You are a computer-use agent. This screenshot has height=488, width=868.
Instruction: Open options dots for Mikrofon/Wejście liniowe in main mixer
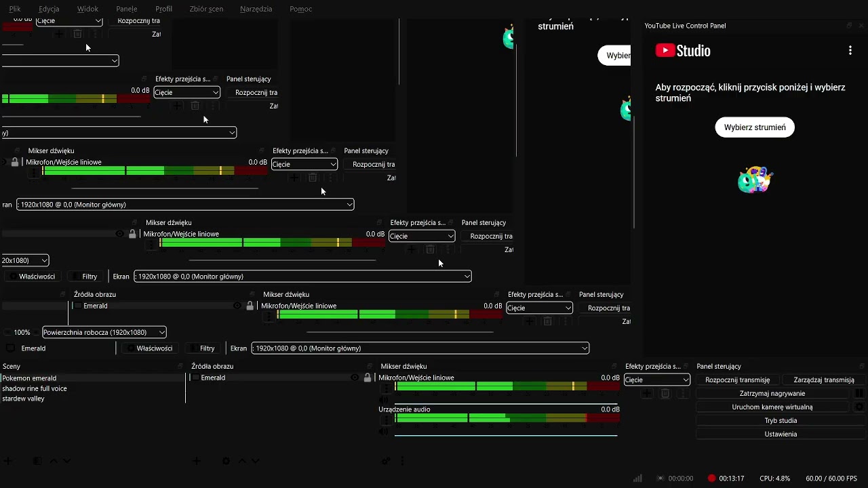(x=386, y=388)
